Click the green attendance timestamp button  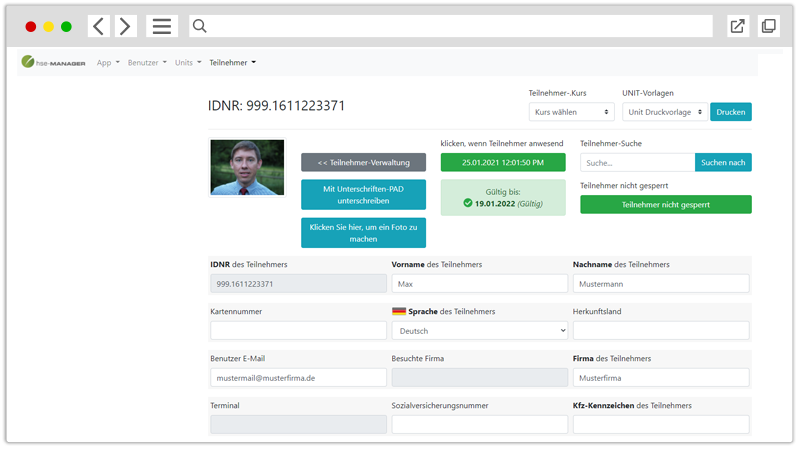503,162
